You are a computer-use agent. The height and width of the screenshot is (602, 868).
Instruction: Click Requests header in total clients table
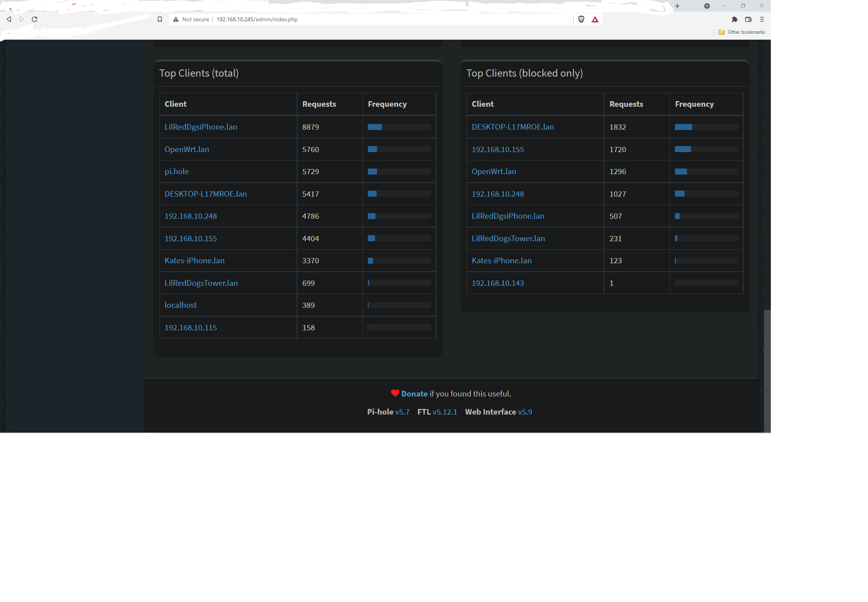[319, 104]
